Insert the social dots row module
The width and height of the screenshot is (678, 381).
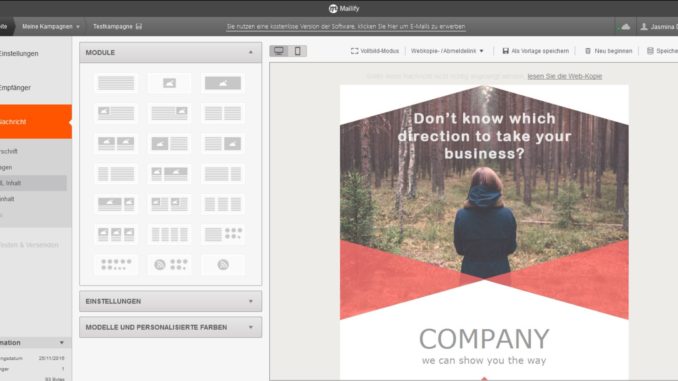click(x=116, y=265)
